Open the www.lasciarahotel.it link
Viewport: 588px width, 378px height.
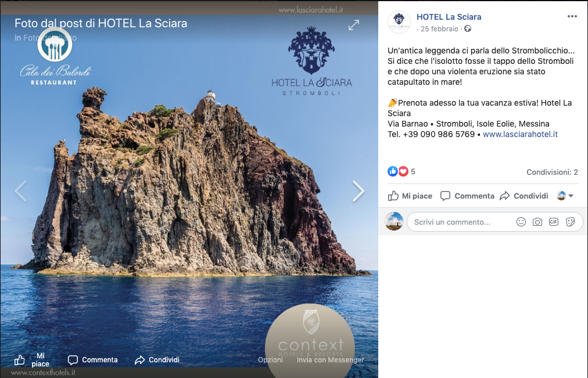tap(520, 134)
